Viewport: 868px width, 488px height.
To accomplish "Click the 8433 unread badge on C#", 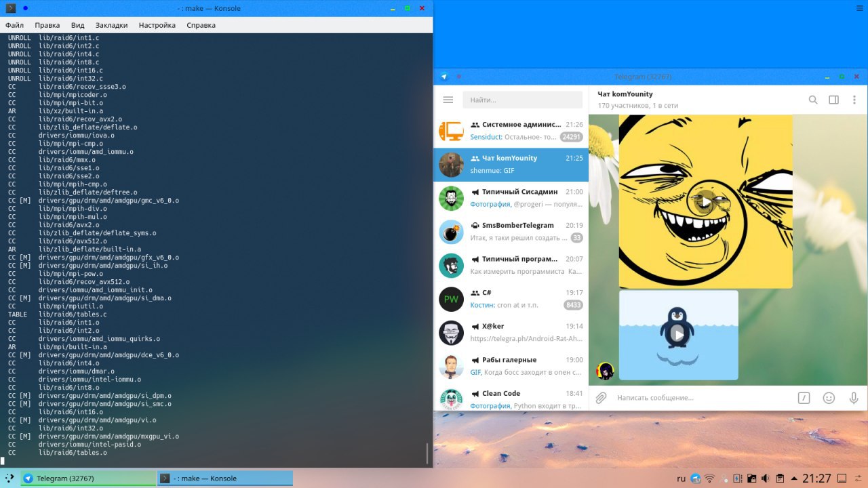I will (x=573, y=305).
